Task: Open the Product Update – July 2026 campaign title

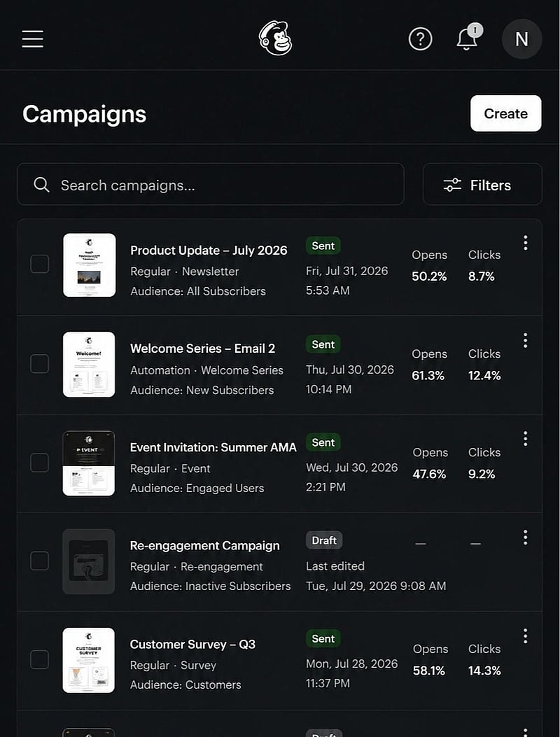Action: click(x=209, y=251)
